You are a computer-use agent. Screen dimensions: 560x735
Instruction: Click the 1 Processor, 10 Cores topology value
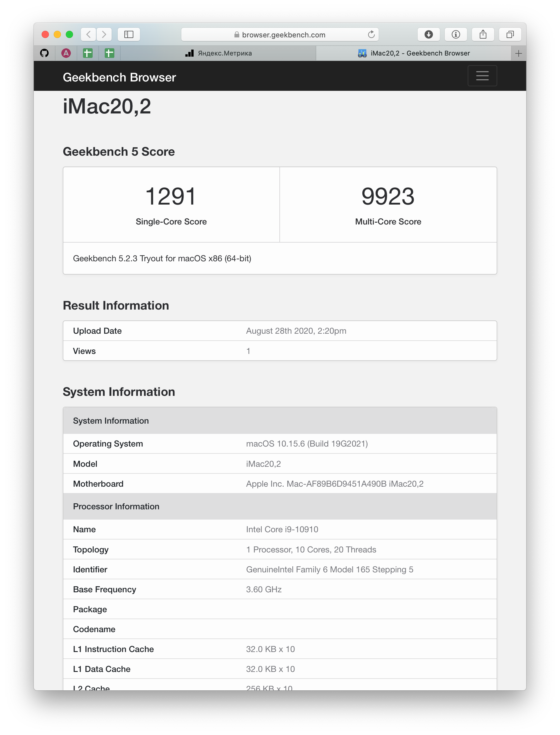[311, 550]
